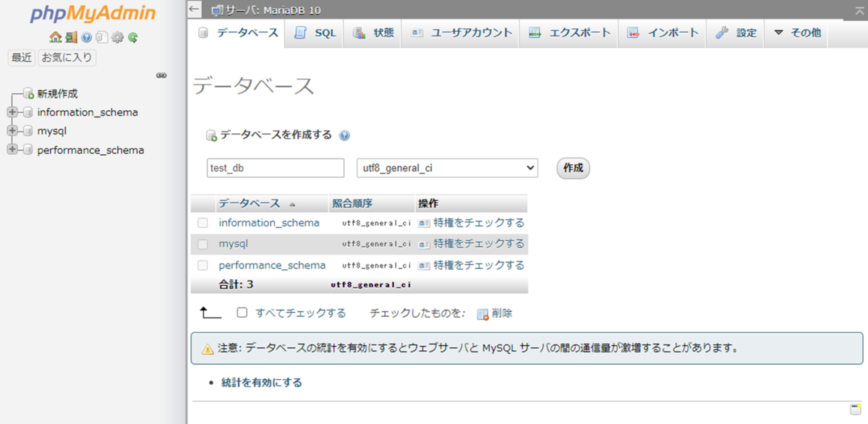Screen dimensions: 868x424
Task: Click privileges icon for performance_schema row
Action: pyautogui.click(x=425, y=266)
